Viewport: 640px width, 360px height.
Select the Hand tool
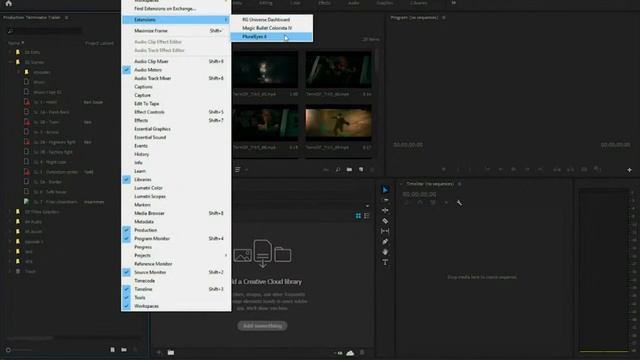pyautogui.click(x=385, y=252)
